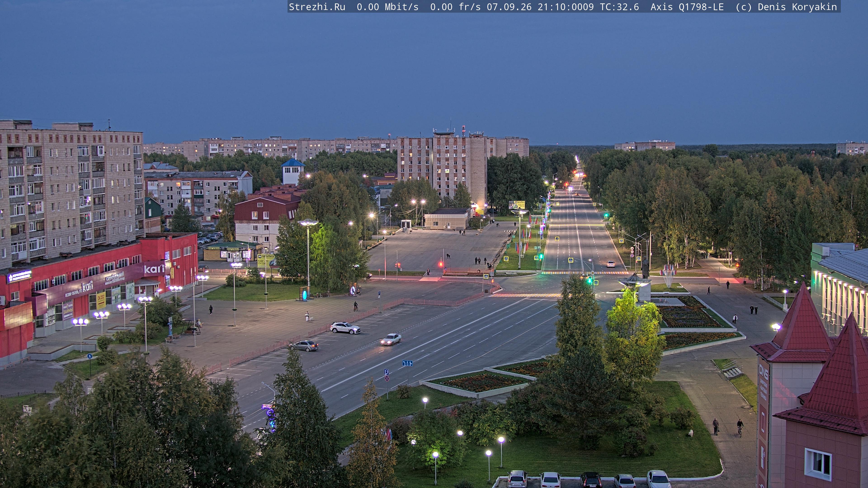This screenshot has height=488, width=868.
Task: Click the white SUV parked by the fence
Action: coord(345,327)
